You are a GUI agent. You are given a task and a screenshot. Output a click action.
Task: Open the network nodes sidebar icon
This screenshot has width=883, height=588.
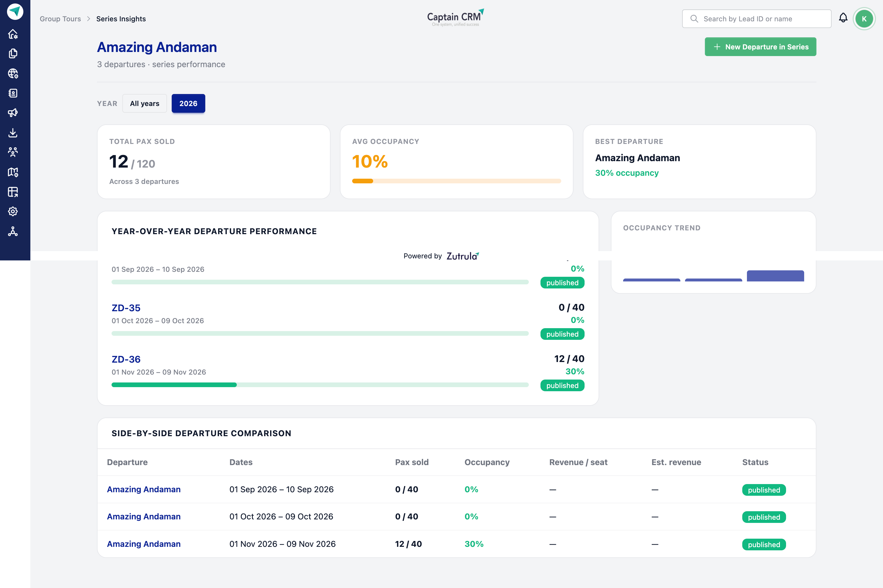(13, 231)
